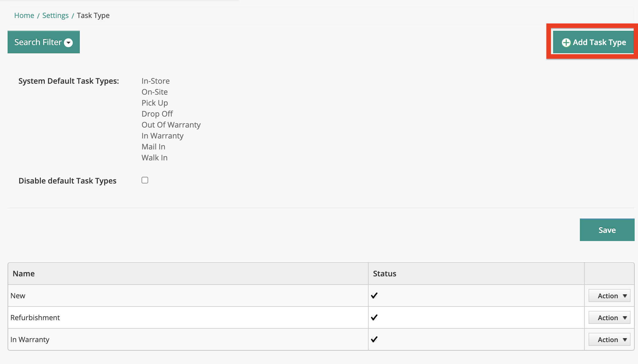
Task: Click the Walk In default task type
Action: click(x=155, y=158)
